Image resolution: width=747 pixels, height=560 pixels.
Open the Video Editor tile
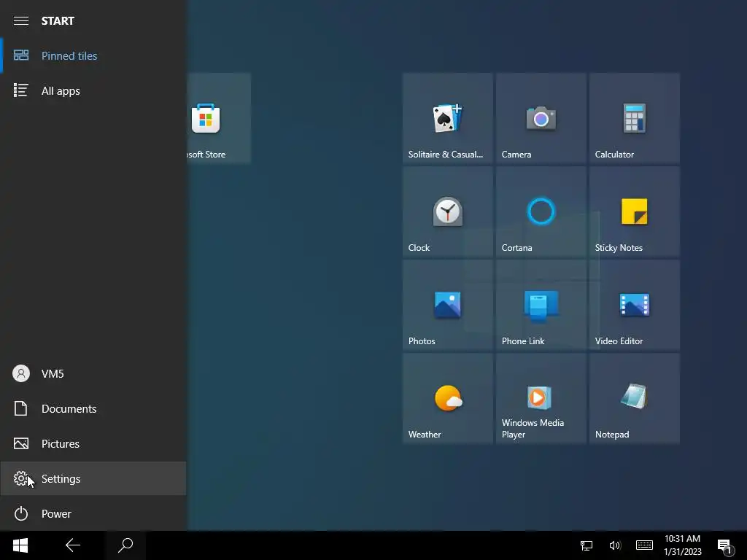click(x=634, y=305)
